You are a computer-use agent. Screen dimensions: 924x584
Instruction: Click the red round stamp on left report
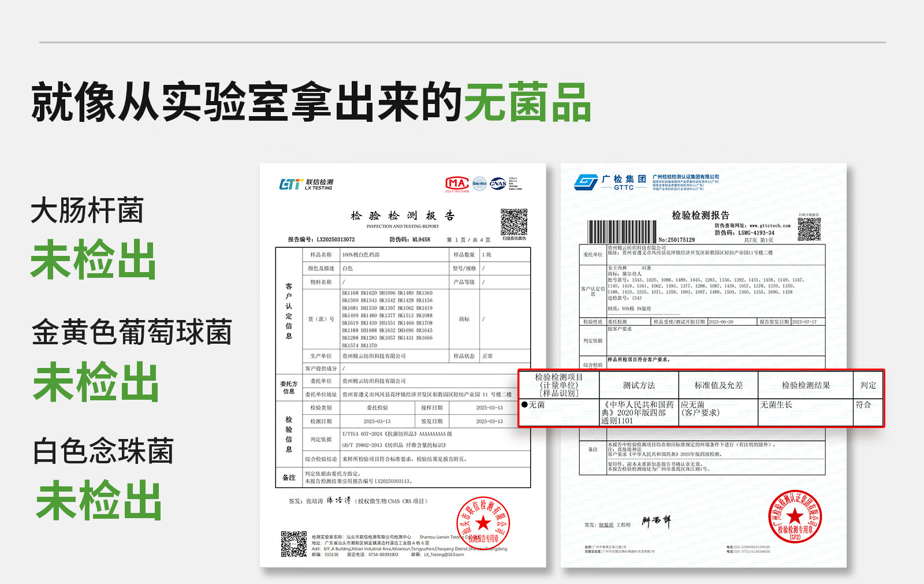(x=483, y=524)
